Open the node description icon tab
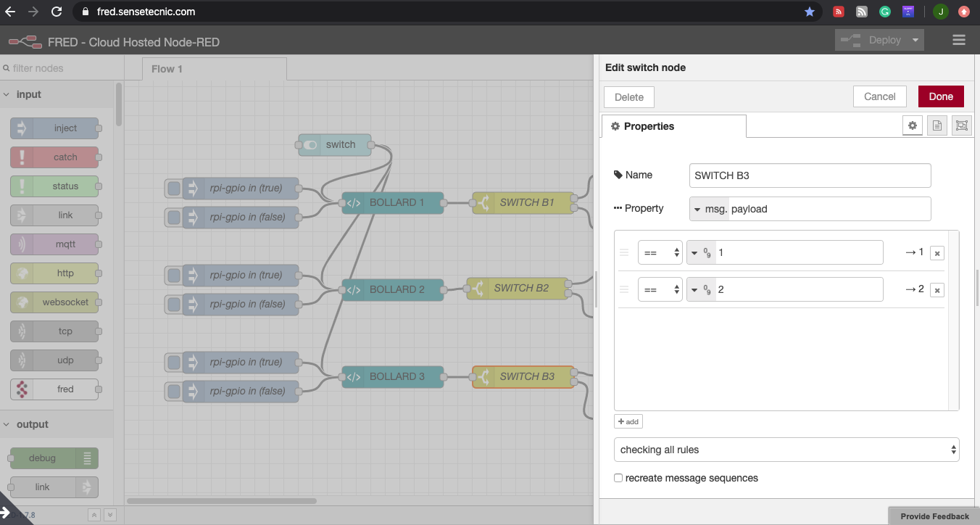 [x=937, y=125]
